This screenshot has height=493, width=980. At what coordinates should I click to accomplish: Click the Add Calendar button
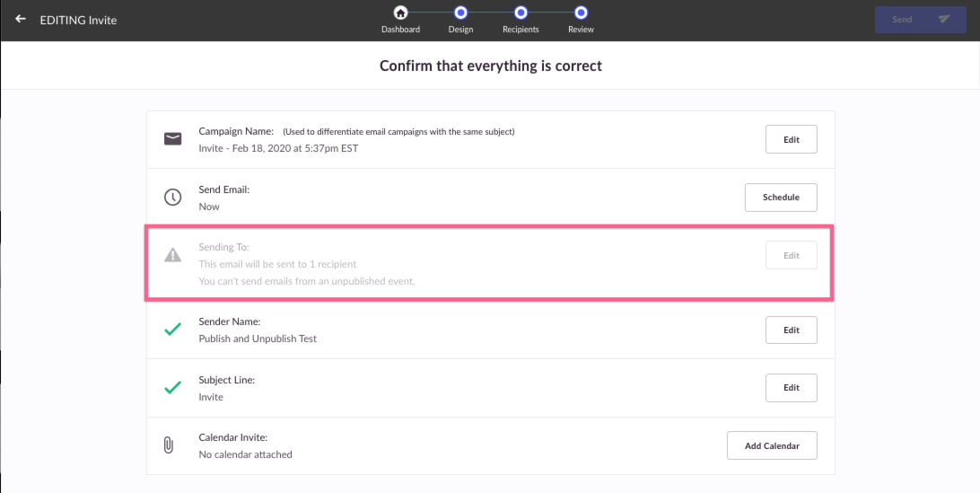(772, 445)
